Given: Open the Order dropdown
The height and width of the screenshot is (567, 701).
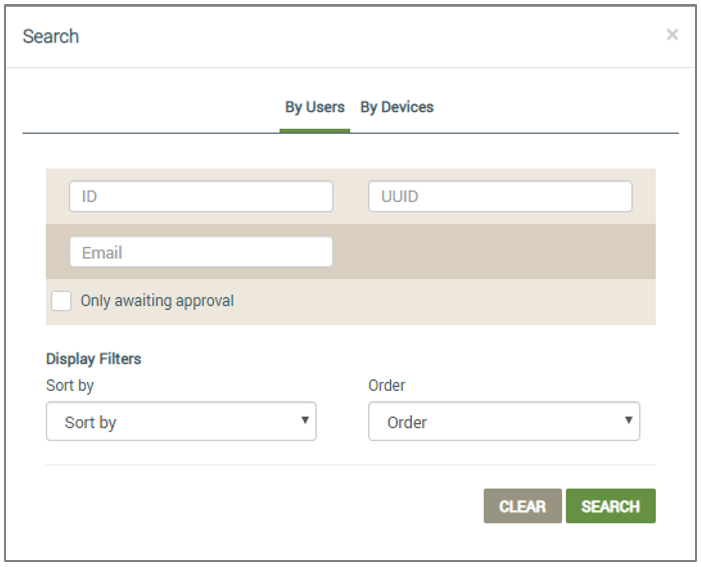Looking at the screenshot, I should (x=504, y=421).
